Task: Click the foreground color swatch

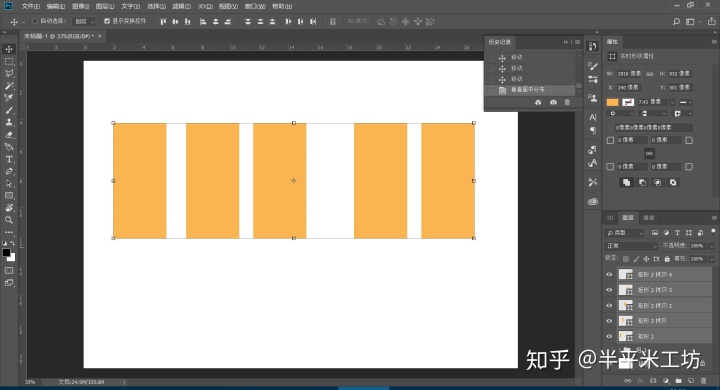Action: click(6, 253)
